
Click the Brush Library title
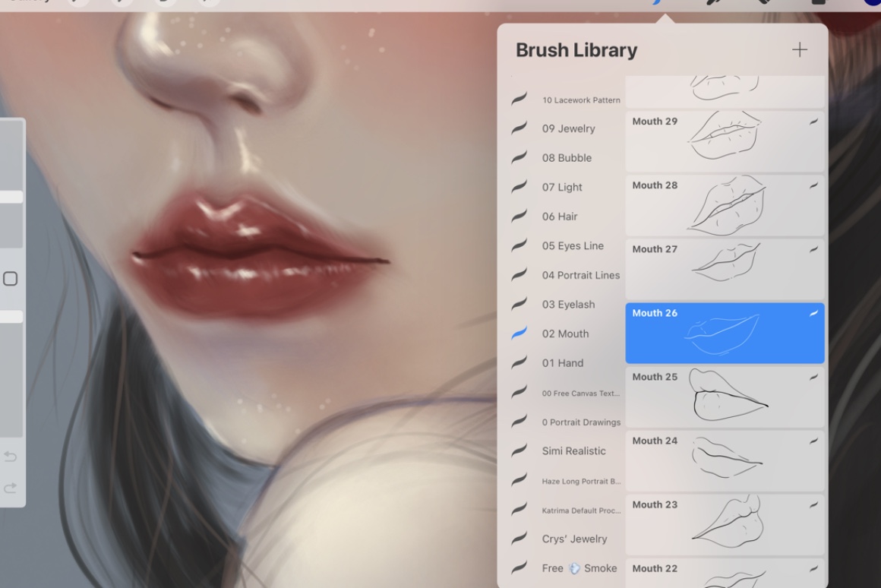576,50
